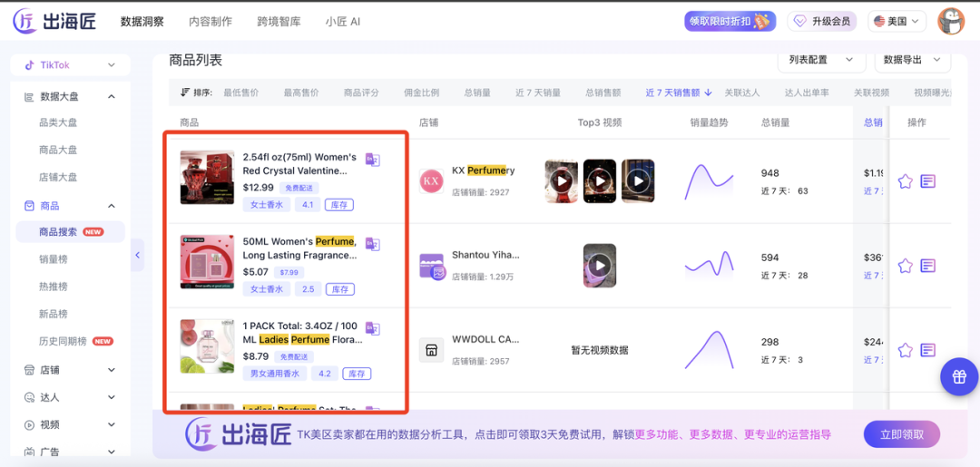Click the translate icon beside the Red Crystal title

373,160
